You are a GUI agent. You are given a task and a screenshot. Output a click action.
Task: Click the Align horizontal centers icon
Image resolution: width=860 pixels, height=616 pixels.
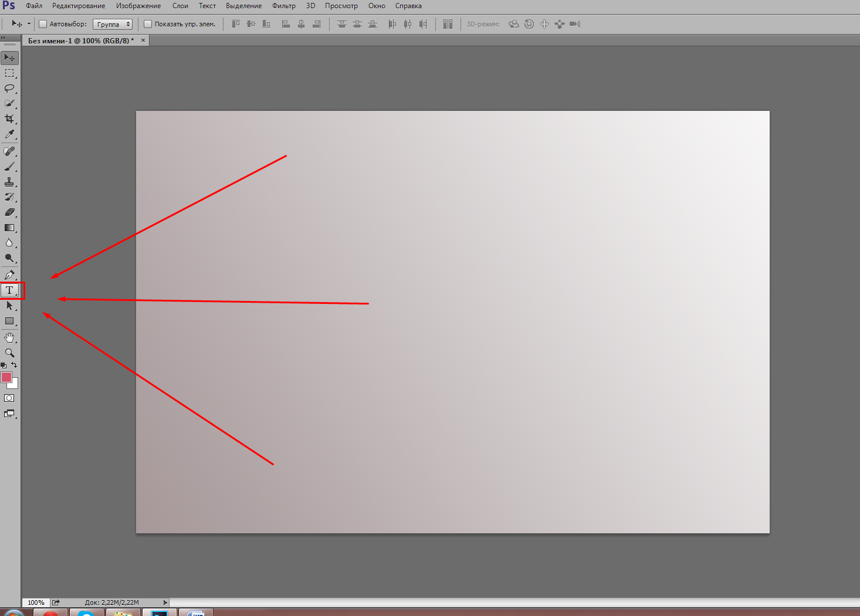(x=302, y=24)
